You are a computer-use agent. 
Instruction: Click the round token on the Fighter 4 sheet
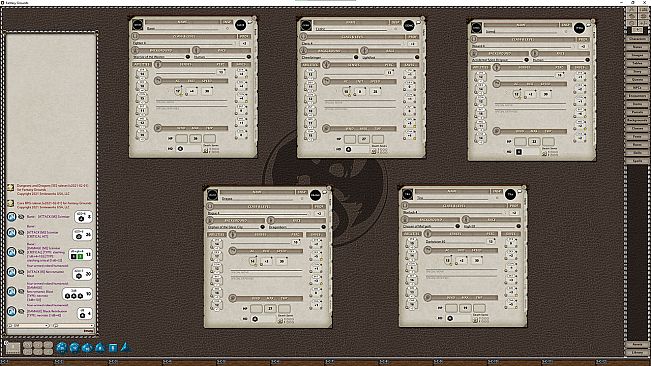click(x=240, y=25)
